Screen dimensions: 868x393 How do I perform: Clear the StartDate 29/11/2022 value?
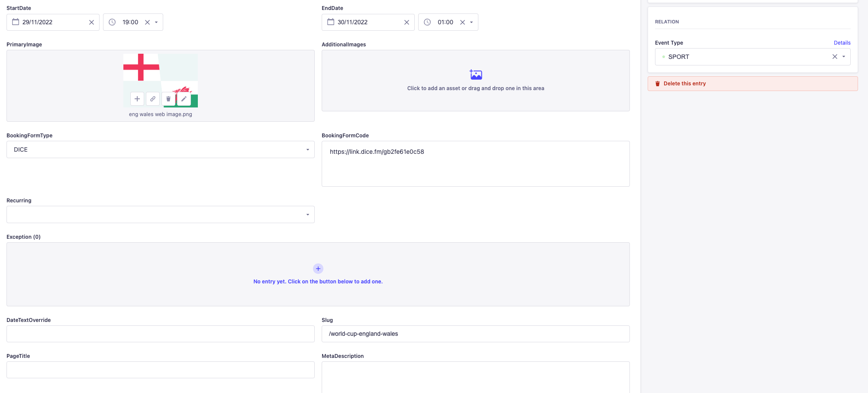pos(91,23)
